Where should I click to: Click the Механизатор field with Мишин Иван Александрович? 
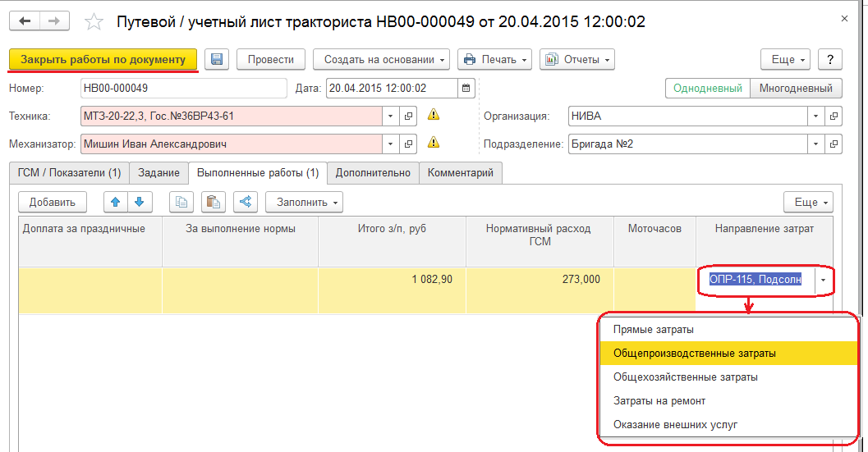pyautogui.click(x=232, y=144)
